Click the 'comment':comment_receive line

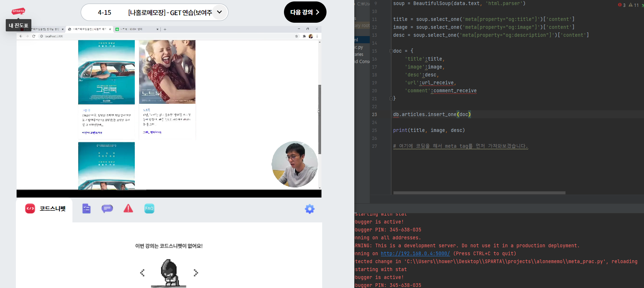[x=440, y=90]
